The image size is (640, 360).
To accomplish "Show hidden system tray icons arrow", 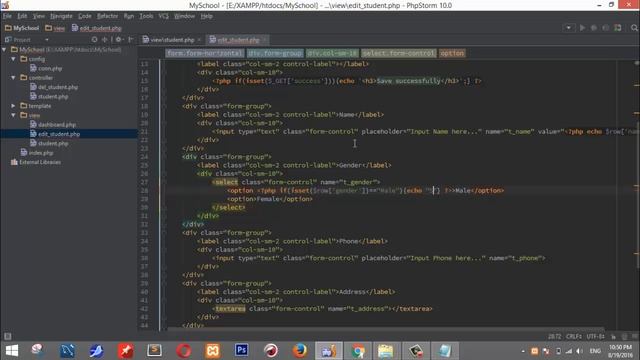I will pos(523,351).
